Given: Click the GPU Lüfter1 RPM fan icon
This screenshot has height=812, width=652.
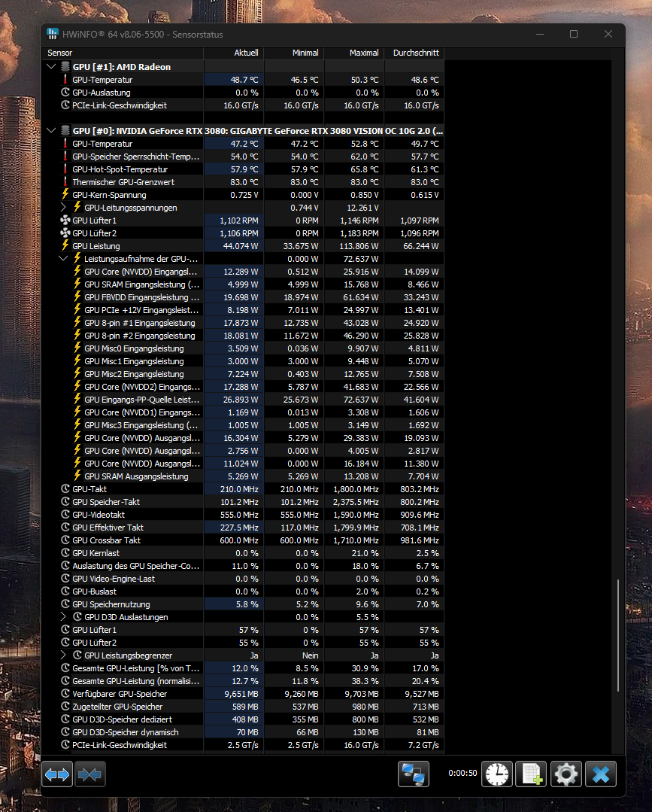Looking at the screenshot, I should [65, 220].
